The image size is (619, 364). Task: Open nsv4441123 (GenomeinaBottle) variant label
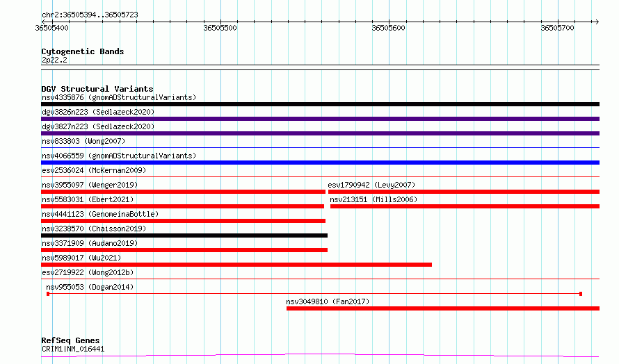click(x=100, y=214)
